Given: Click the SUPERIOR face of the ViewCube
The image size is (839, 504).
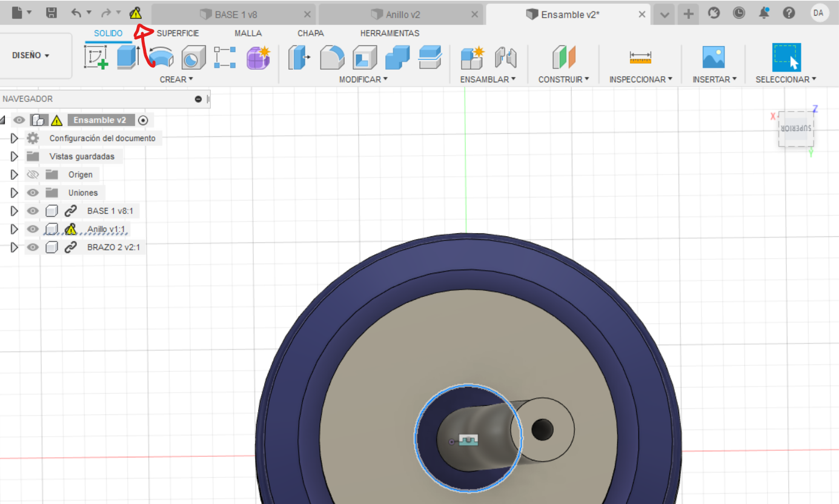Looking at the screenshot, I should 795,128.
